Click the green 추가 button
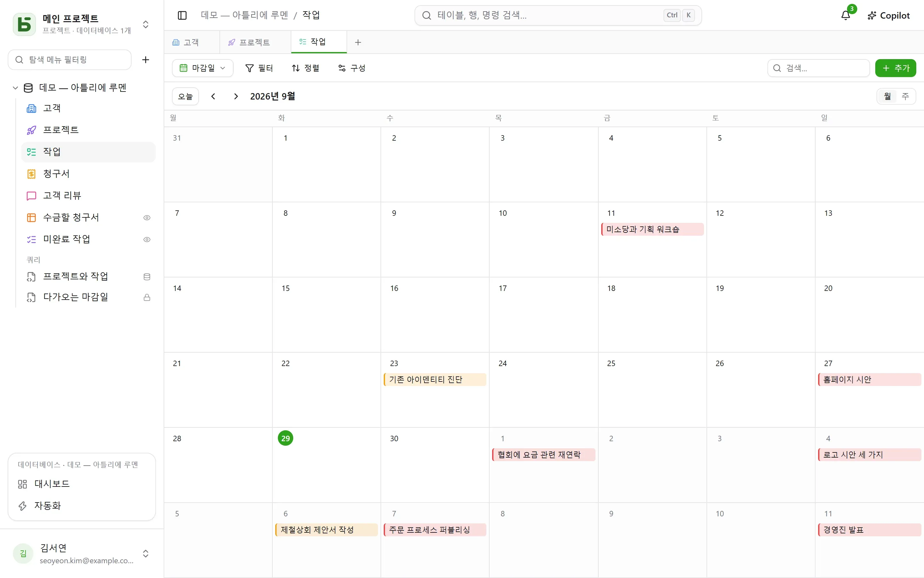This screenshot has width=924, height=578. (895, 68)
